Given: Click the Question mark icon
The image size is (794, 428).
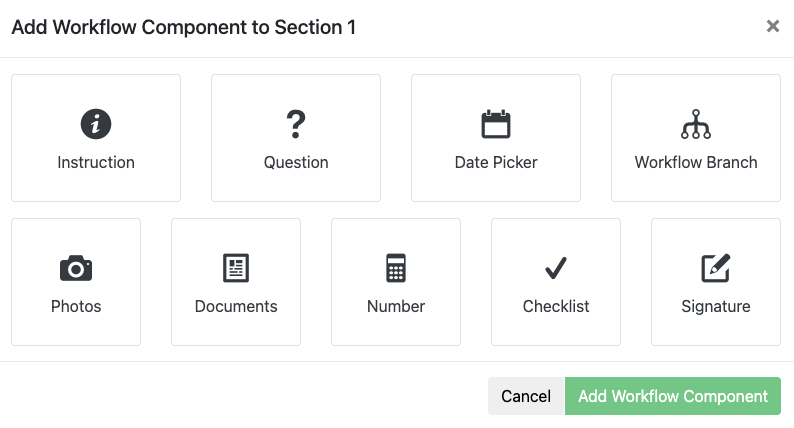Looking at the screenshot, I should [296, 124].
